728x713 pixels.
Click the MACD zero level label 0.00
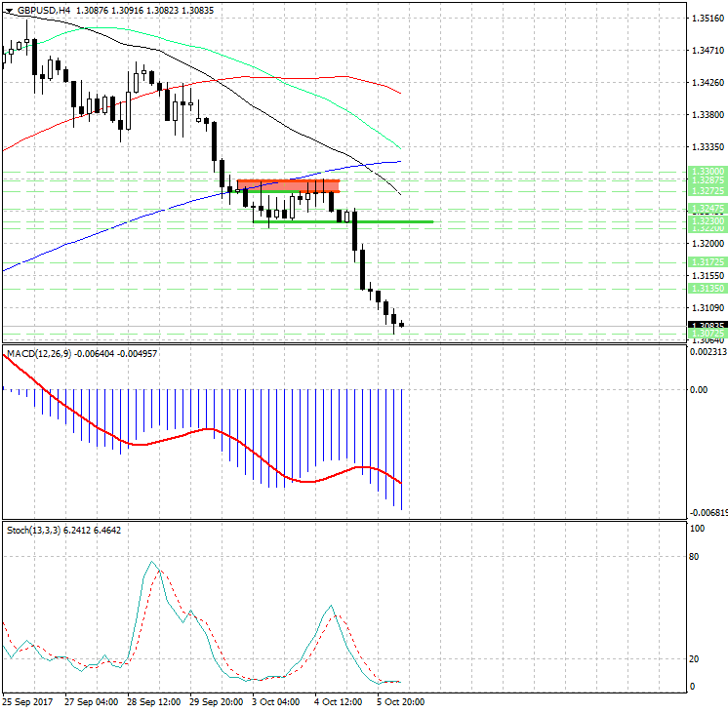[699, 390]
